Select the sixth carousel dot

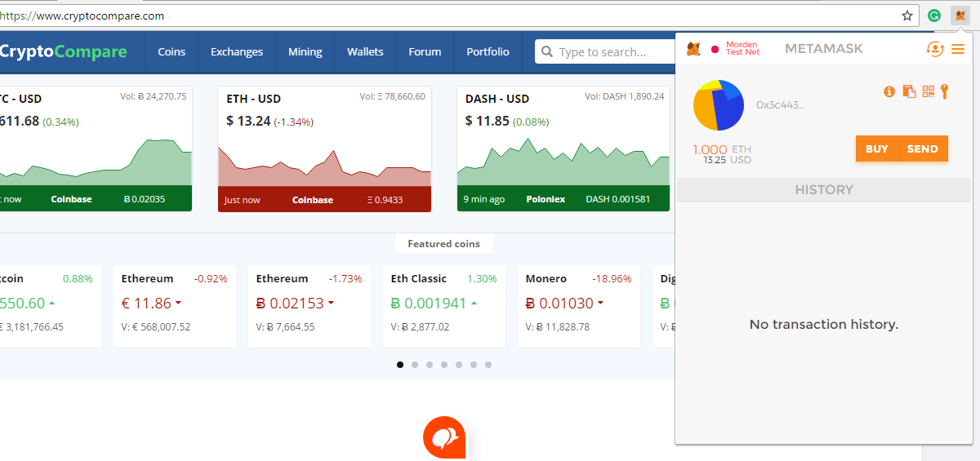tap(474, 365)
